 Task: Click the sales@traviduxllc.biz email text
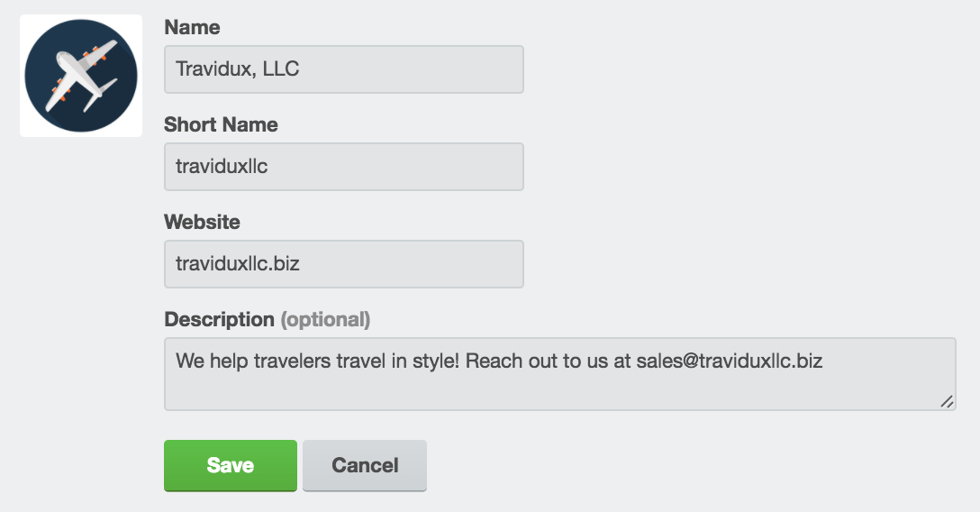730,361
